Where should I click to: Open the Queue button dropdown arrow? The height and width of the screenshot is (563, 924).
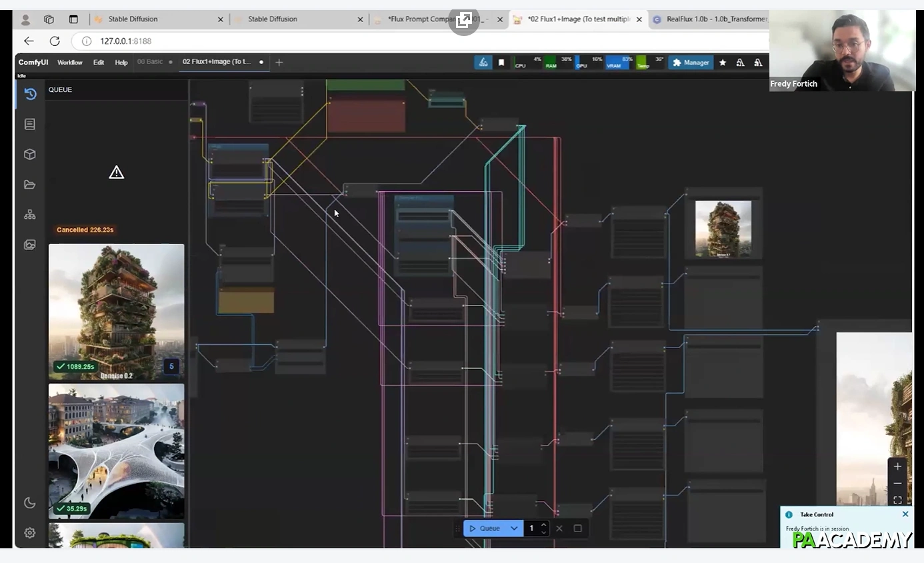click(514, 528)
